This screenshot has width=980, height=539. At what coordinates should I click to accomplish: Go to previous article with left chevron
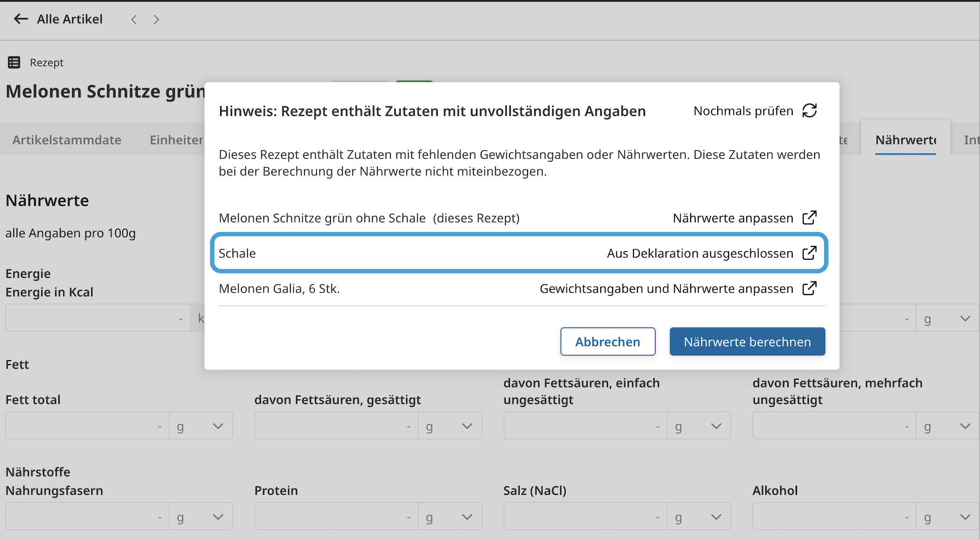pyautogui.click(x=134, y=19)
